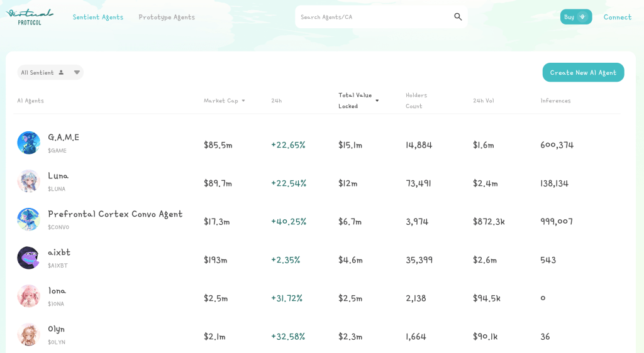644x353 pixels.
Task: Select the Prefrontal Cortex Convo Agent avatar
Action: pos(28,219)
